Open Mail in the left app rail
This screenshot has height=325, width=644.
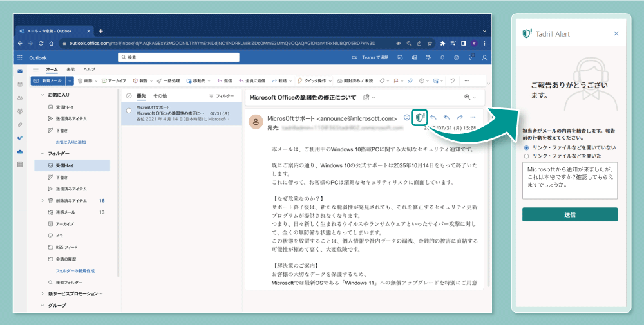[20, 71]
